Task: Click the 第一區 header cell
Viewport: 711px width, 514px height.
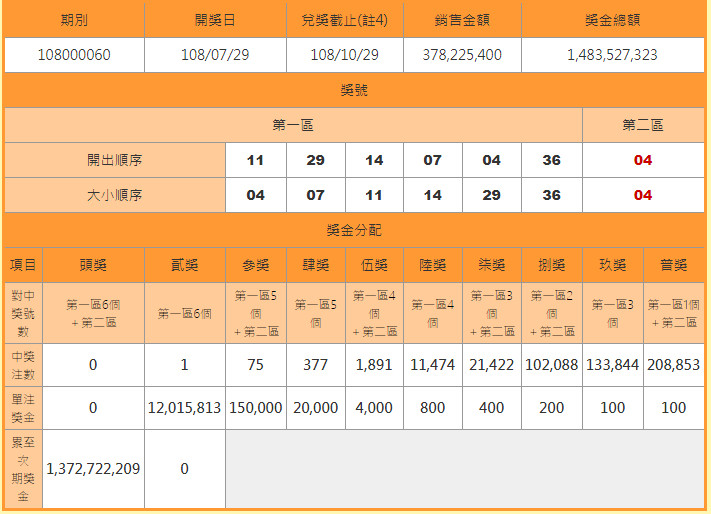Action: 293,125
